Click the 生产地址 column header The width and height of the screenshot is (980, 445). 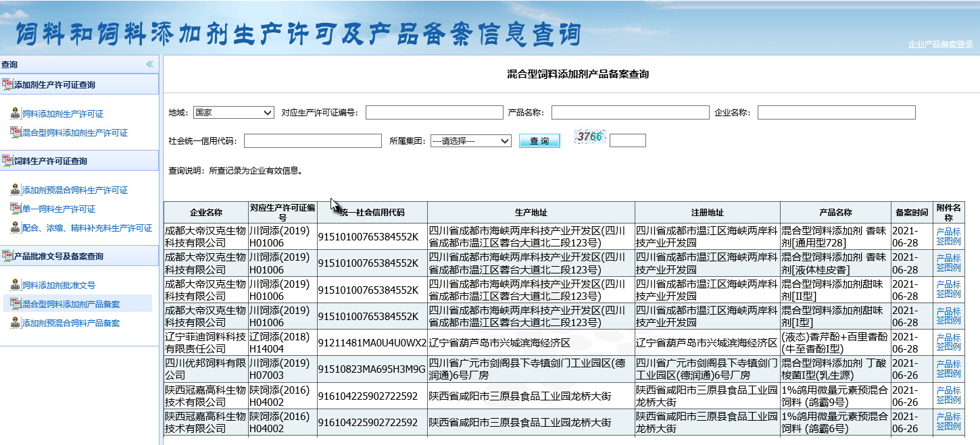coord(531,212)
